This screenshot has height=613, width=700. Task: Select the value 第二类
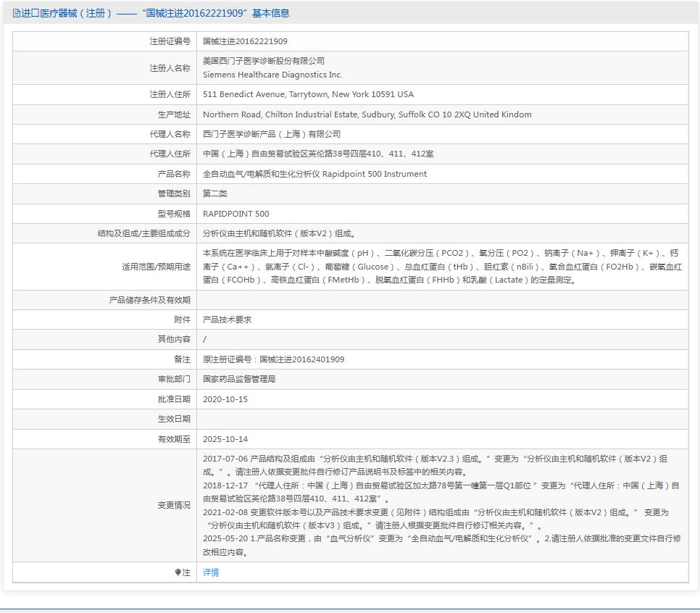tap(214, 193)
